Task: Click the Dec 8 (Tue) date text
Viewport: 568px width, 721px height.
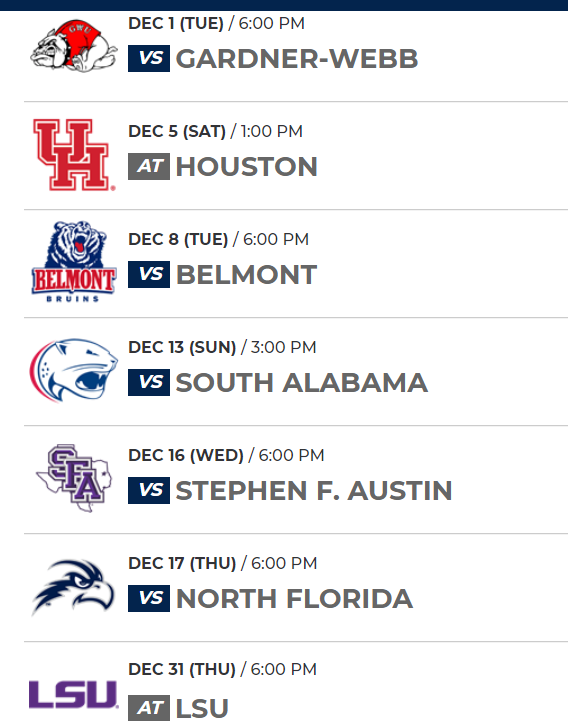Action: coord(178,239)
